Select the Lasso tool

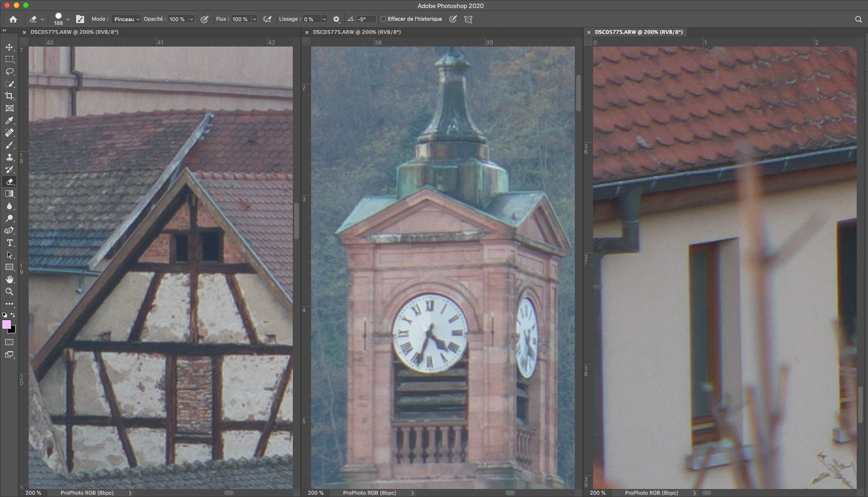pos(9,72)
